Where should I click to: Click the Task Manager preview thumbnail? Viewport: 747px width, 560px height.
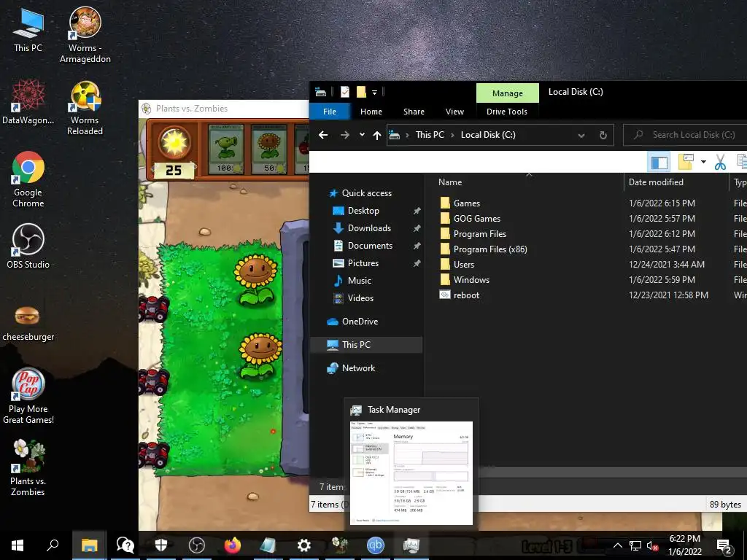coord(411,472)
